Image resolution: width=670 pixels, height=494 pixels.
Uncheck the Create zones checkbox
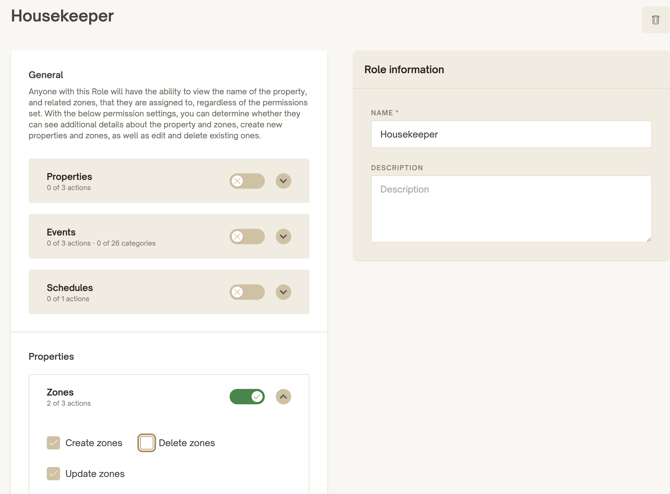pyautogui.click(x=53, y=443)
